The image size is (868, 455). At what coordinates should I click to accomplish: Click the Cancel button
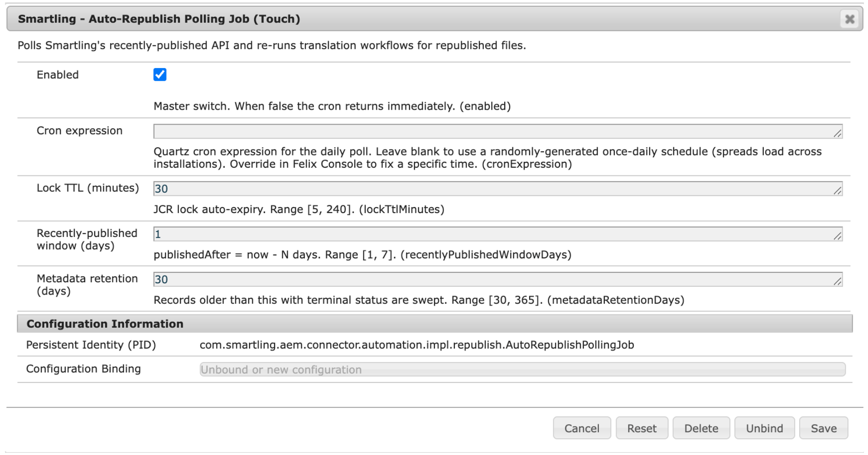coord(582,428)
